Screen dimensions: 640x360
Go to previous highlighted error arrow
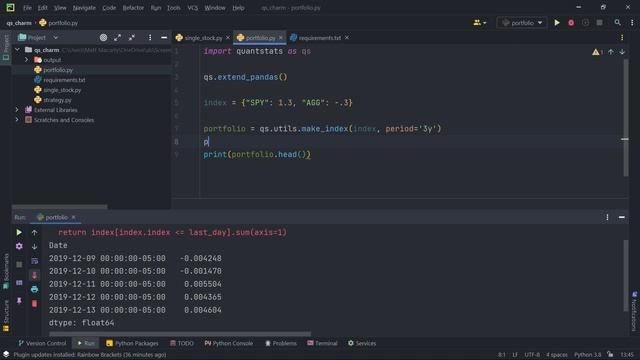tap(611, 52)
